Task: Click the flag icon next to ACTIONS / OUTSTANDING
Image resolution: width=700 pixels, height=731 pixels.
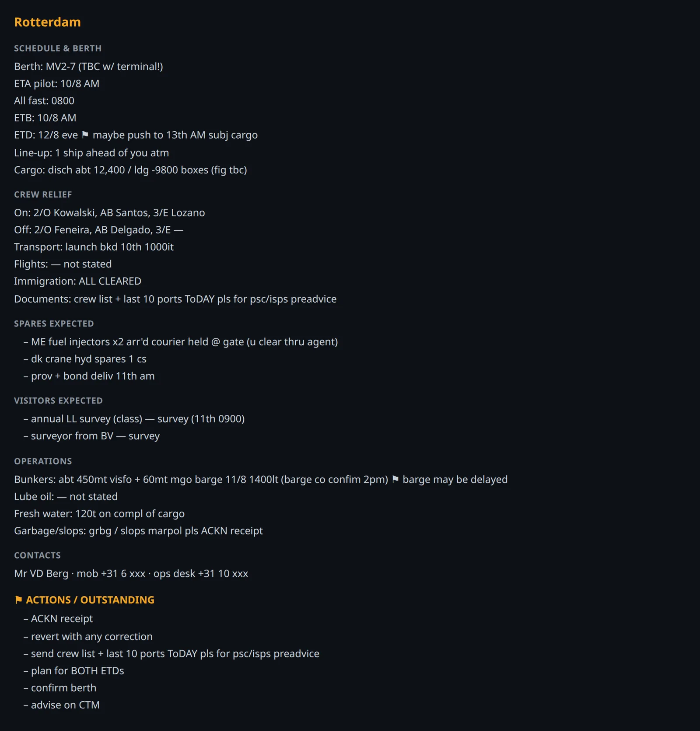Action: (18, 600)
